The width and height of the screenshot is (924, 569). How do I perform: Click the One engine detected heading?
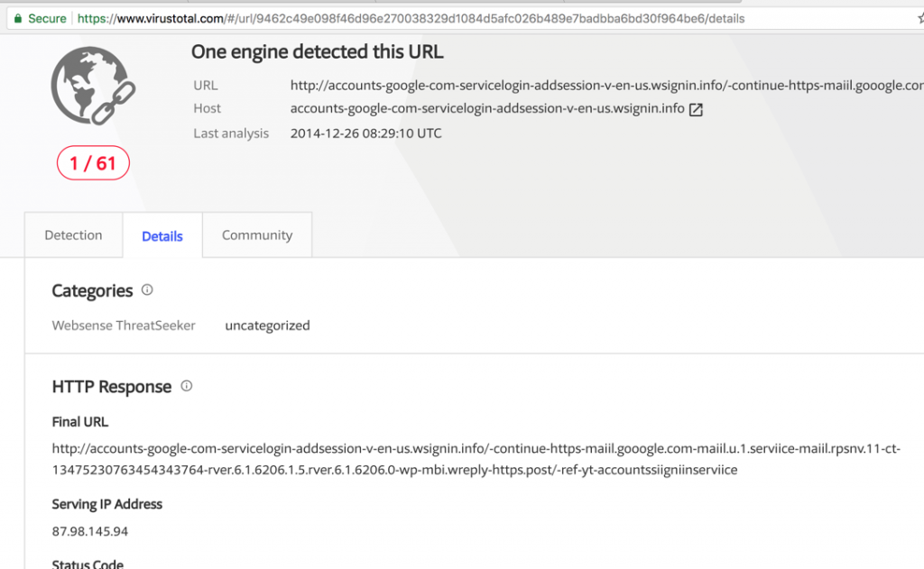point(318,51)
